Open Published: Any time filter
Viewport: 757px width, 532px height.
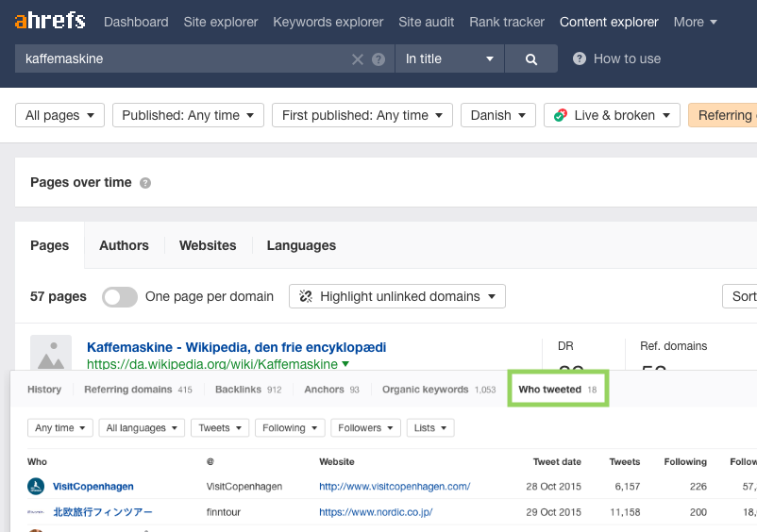coord(188,115)
